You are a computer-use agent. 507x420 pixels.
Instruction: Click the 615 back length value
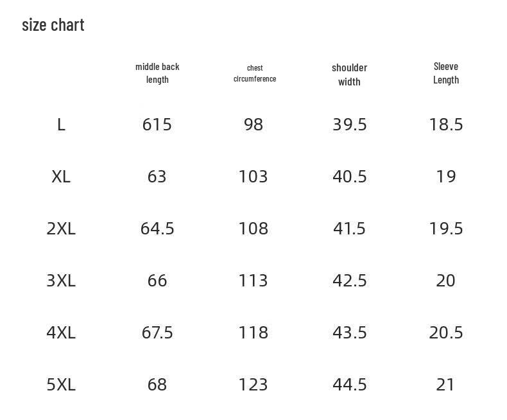pyautogui.click(x=157, y=125)
